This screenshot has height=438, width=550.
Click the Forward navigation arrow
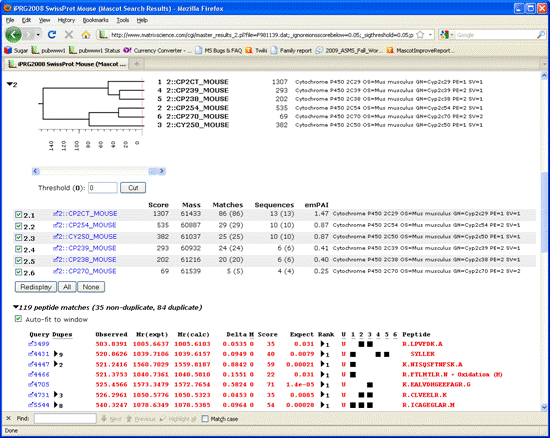point(29,35)
